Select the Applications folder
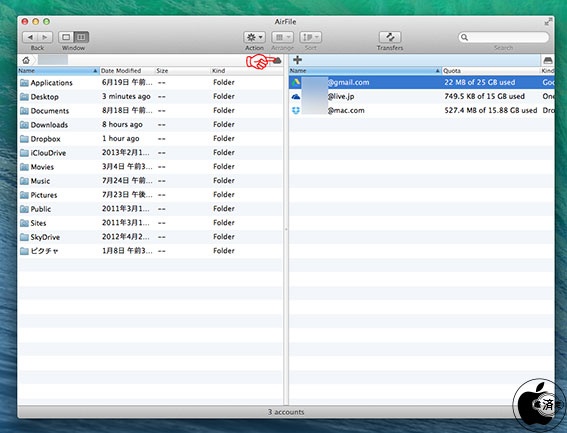Viewport: 567px width, 433px height. click(150, 82)
